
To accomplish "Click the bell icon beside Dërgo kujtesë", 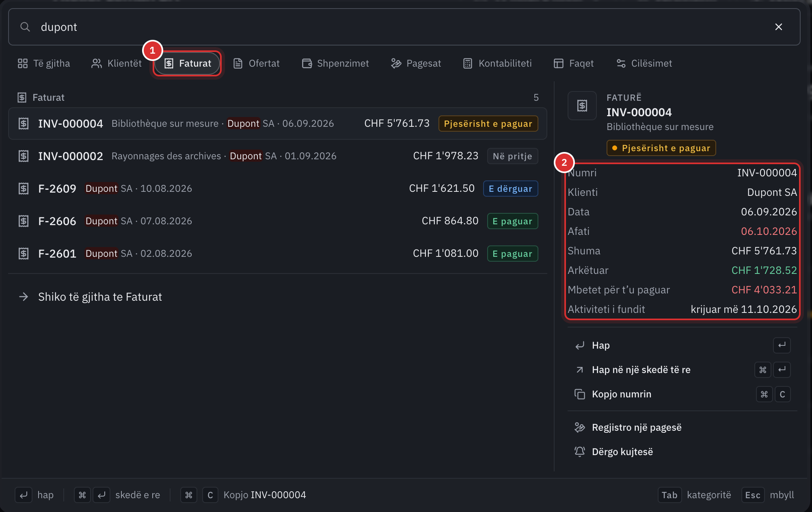I will click(x=580, y=452).
